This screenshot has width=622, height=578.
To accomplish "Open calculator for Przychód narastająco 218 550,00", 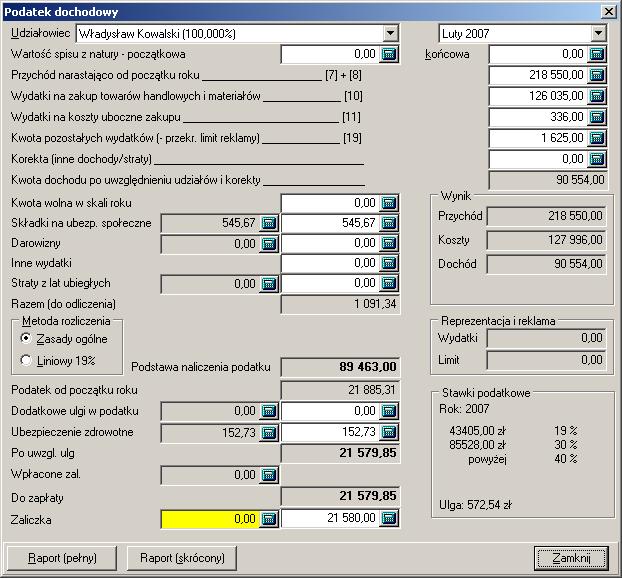I will click(597, 75).
